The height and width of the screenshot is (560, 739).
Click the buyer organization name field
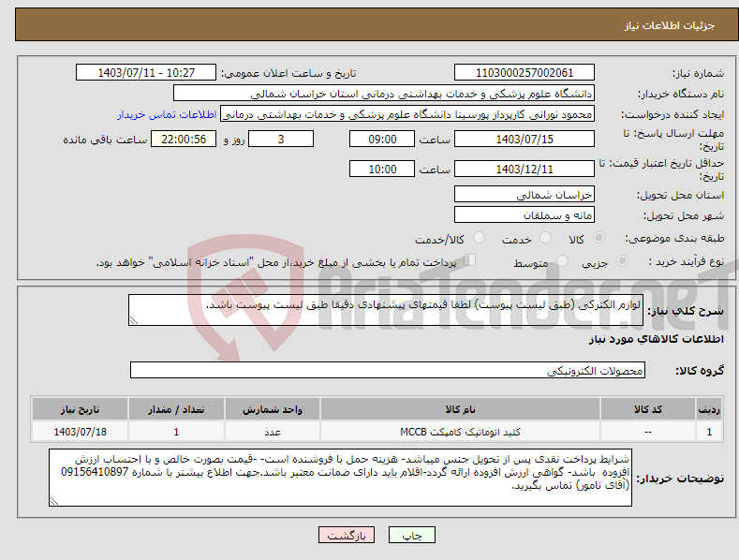[x=384, y=94]
